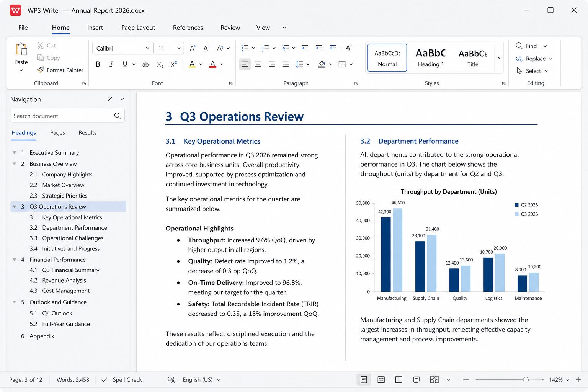Screen dimensions: 588x392
Task: Click the Words: 2,458 status entry
Action: point(73,380)
